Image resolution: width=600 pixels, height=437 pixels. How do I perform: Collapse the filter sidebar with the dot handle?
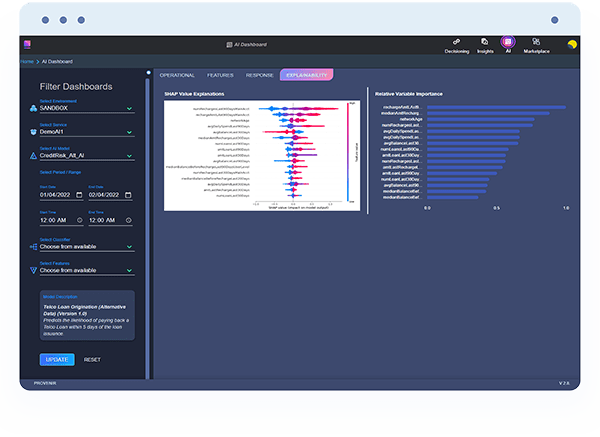(148, 72)
